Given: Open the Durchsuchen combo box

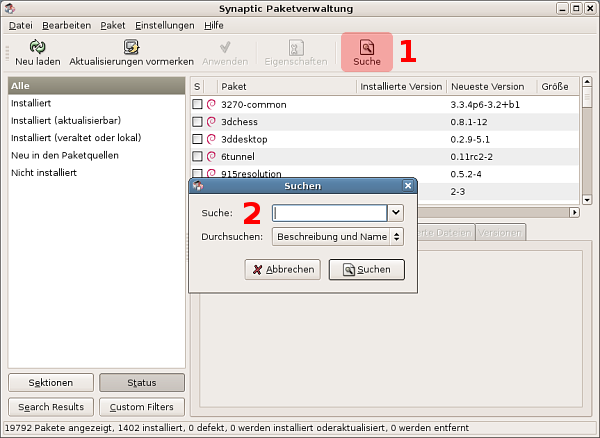Looking at the screenshot, I should (x=338, y=237).
